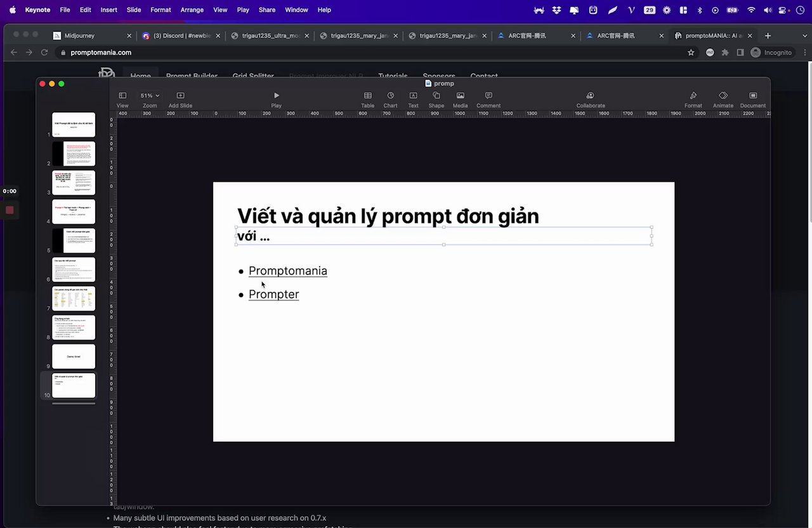This screenshot has width=812, height=528.
Task: Open the View options in Keynote toolbar
Action: 122,100
